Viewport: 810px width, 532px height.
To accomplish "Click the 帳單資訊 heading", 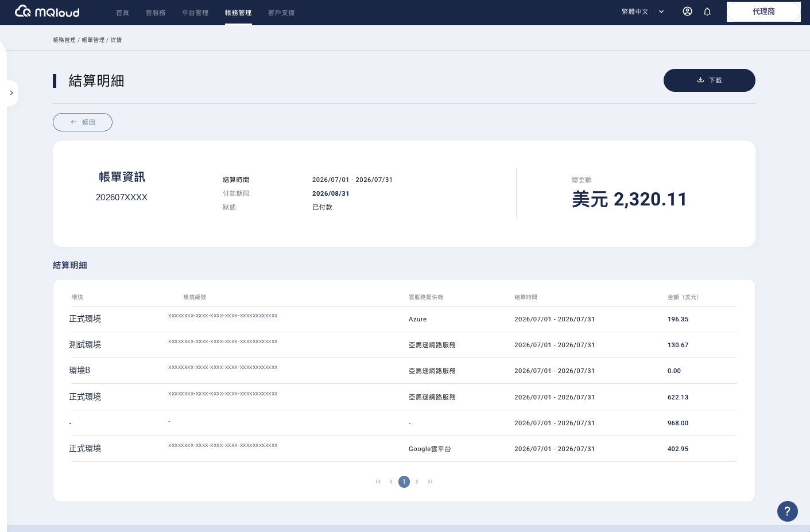I will [122, 177].
